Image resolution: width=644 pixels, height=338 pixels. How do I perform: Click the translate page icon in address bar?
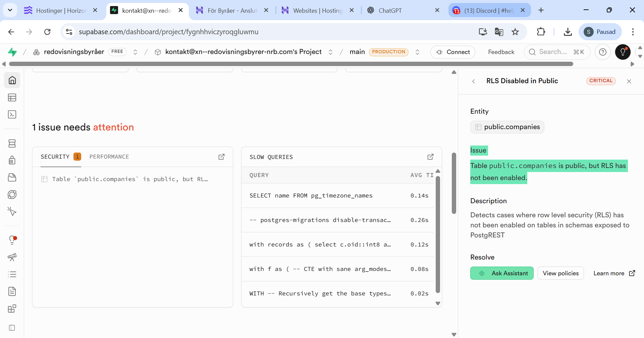click(499, 32)
